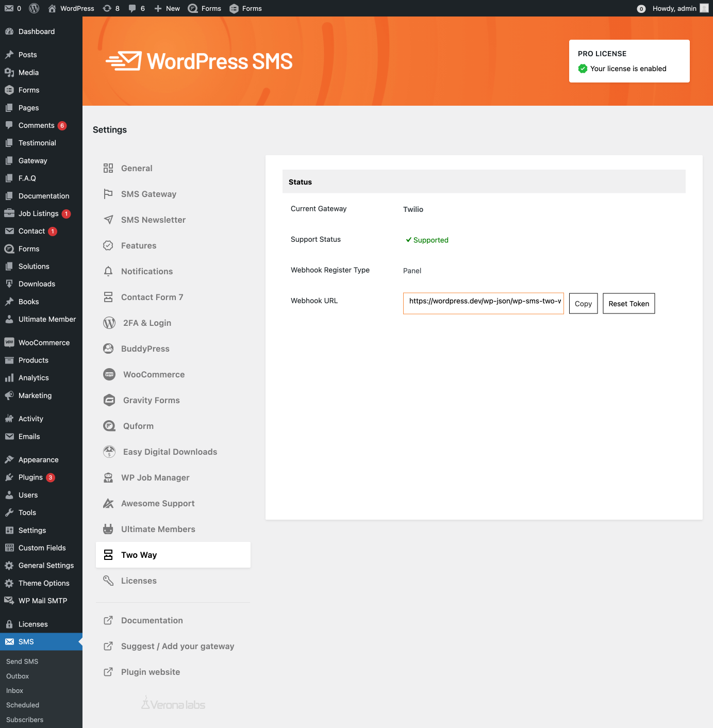Open the first Forms item in admin bar

(x=205, y=8)
